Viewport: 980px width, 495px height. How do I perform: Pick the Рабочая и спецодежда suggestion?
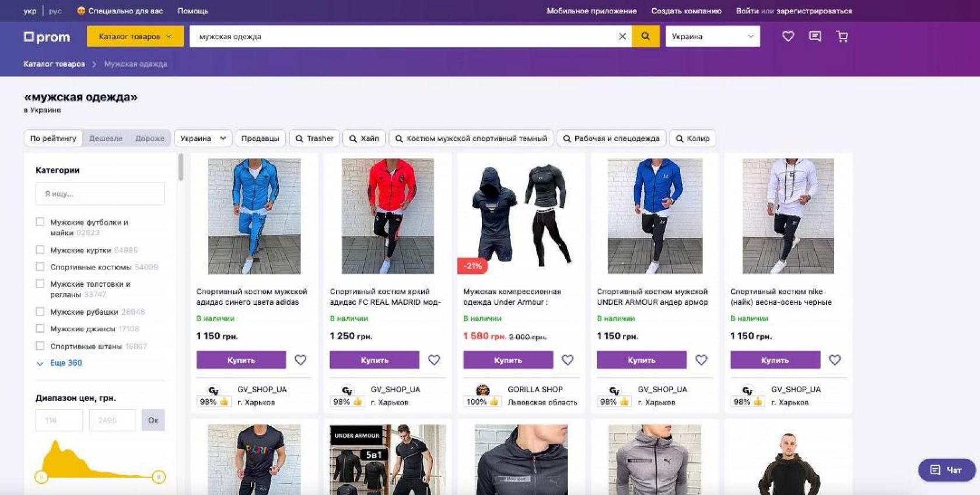click(x=611, y=138)
